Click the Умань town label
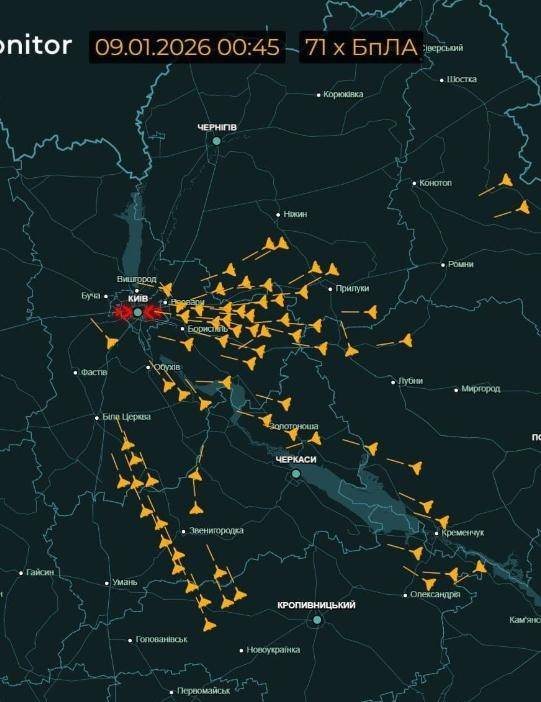Viewport: 541px width, 702px height. pyautogui.click(x=125, y=582)
